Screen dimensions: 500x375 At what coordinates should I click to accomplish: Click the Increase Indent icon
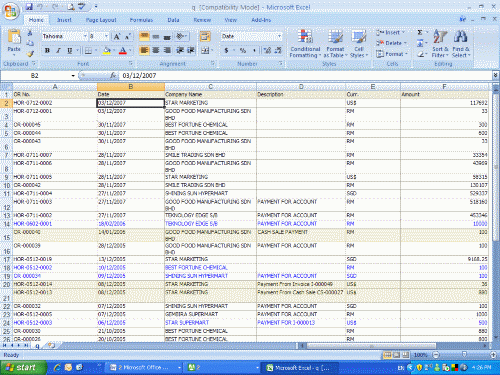coord(191,50)
